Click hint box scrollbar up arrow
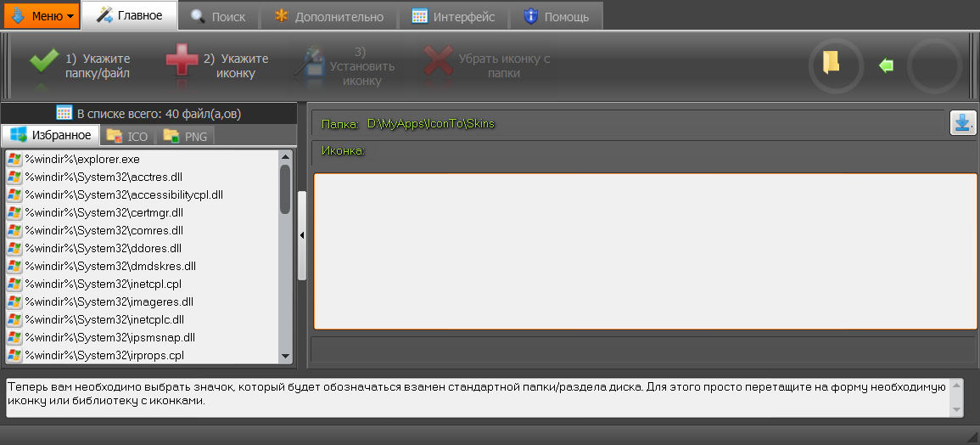Viewport: 980px width, 445px height. click(x=956, y=385)
